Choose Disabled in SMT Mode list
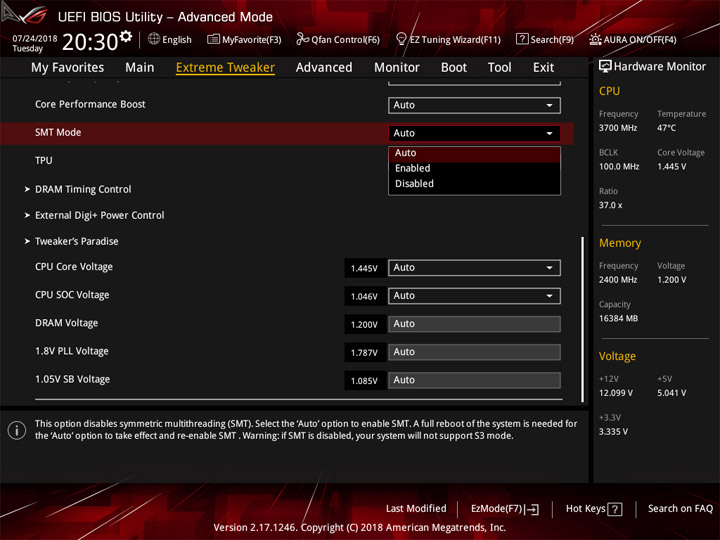The height and width of the screenshot is (540, 720). pyautogui.click(x=474, y=184)
